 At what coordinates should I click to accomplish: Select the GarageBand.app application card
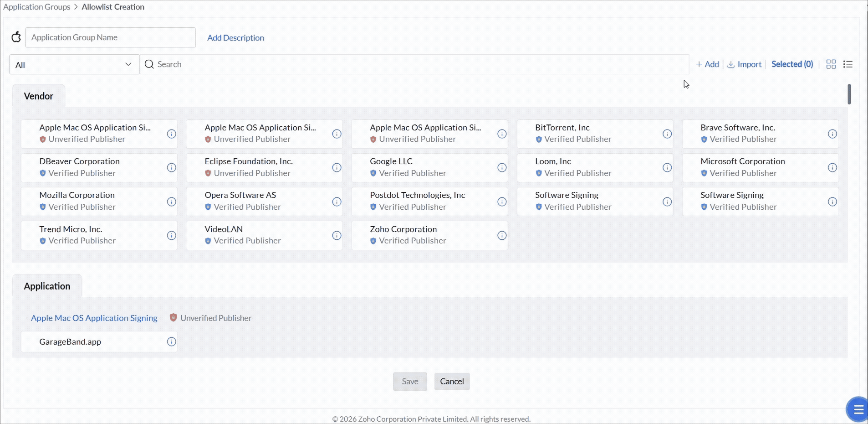tap(99, 341)
